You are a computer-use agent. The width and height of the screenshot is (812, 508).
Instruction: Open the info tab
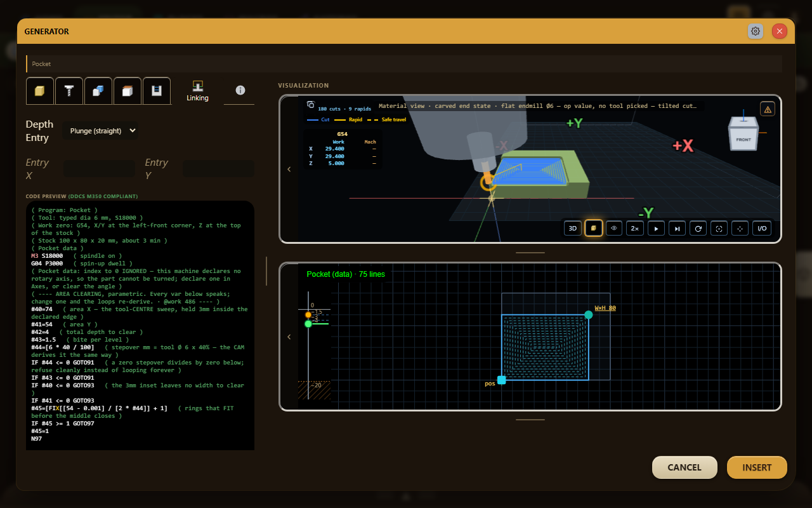tap(240, 91)
